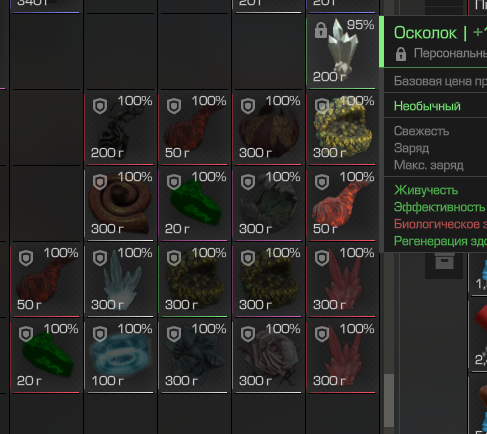This screenshot has width=487, height=434.
Task: Pick the brown spiral snail-shaped artifact
Action: pyautogui.click(x=120, y=203)
